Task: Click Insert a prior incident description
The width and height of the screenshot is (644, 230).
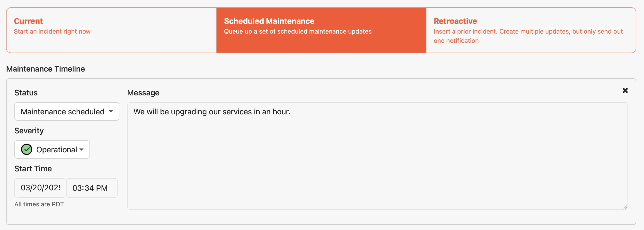Action: pyautogui.click(x=528, y=36)
